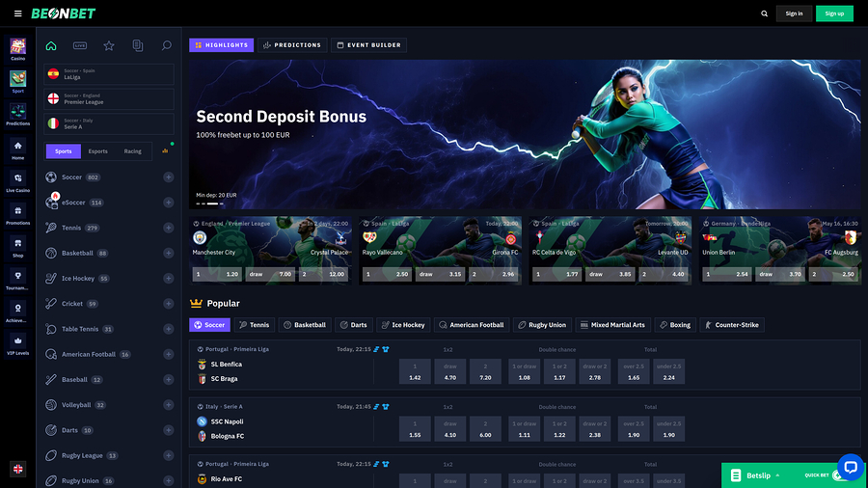Screen dimensions: 868x488
Task: Expand the Ice Hockey category in sidebar
Action: (168, 279)
